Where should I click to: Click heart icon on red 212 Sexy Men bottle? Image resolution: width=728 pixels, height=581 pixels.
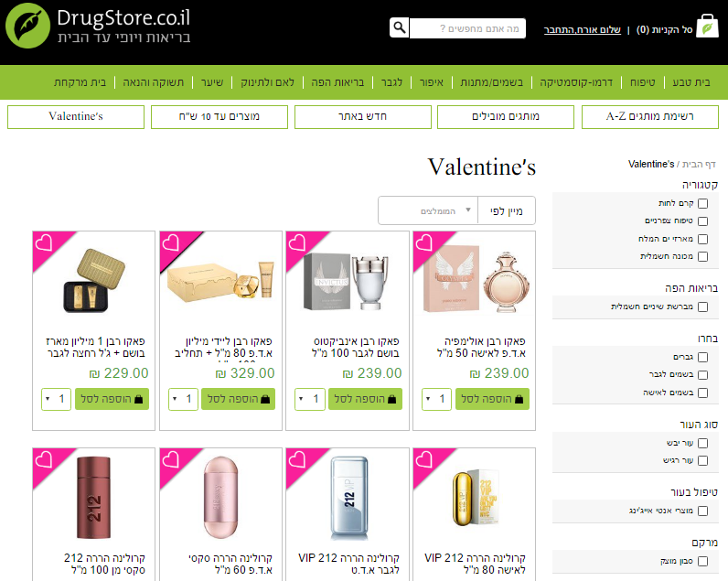(x=44, y=460)
